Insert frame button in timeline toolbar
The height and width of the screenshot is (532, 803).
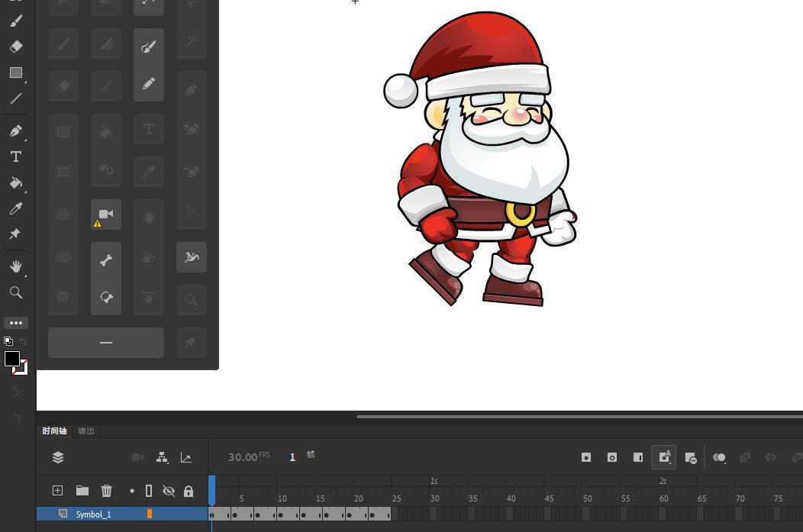coord(638,457)
